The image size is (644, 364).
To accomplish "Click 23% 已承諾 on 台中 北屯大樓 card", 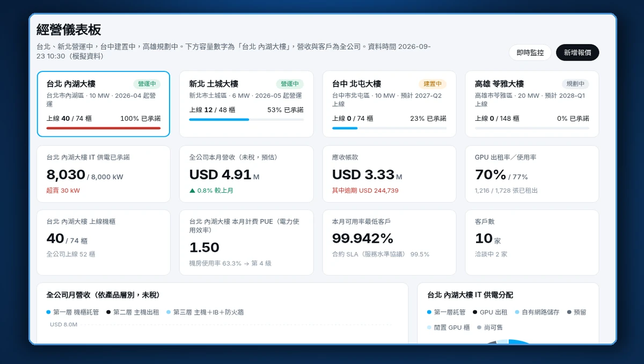I will (428, 118).
